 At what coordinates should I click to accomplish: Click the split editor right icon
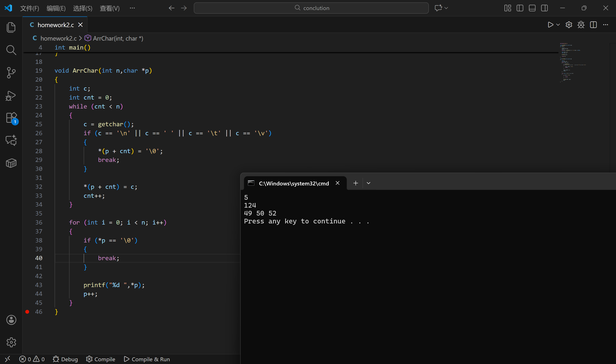pos(593,25)
